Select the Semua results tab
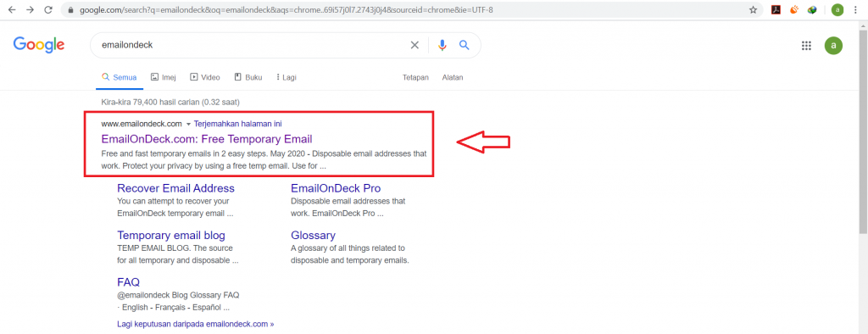This screenshot has height=334, width=868. click(119, 77)
